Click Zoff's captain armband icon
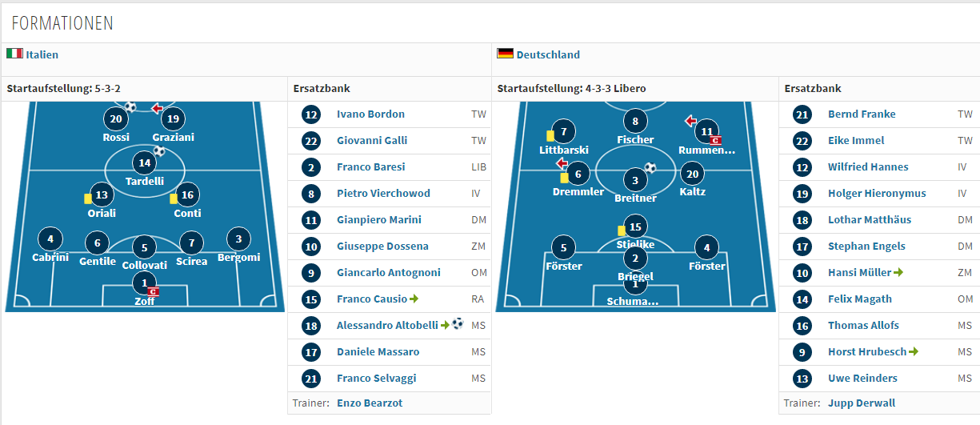The height and width of the screenshot is (425, 980). 153,291
